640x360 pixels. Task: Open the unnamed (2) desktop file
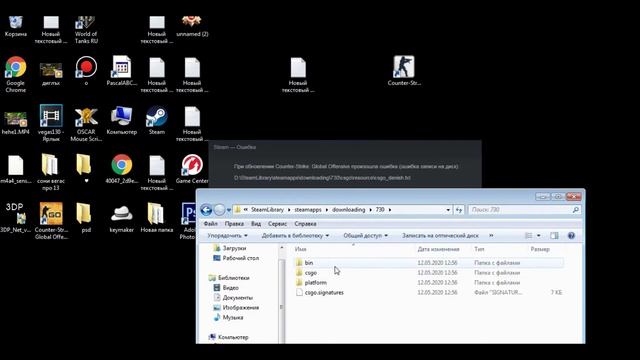(192, 27)
